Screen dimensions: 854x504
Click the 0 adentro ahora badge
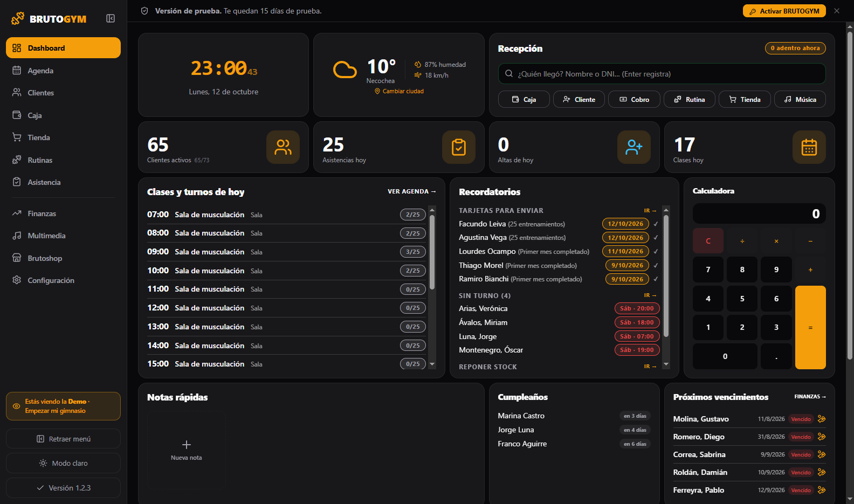[x=795, y=48]
